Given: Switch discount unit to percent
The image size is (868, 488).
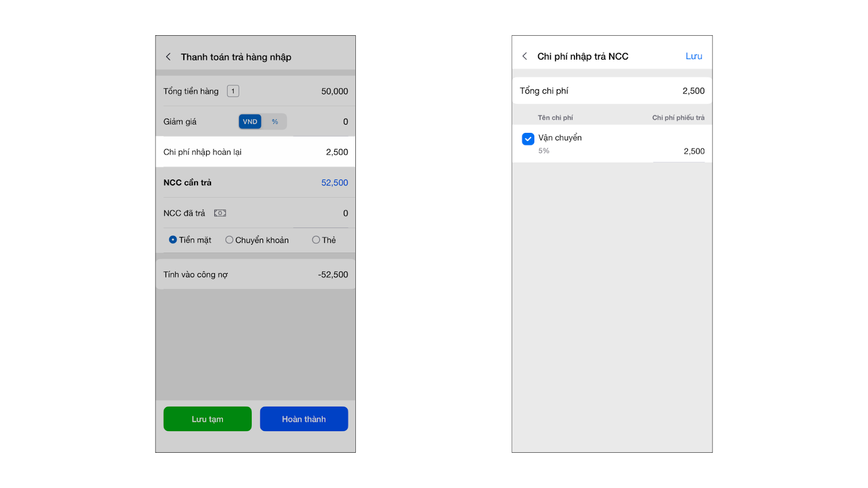Looking at the screenshot, I should tap(275, 121).
